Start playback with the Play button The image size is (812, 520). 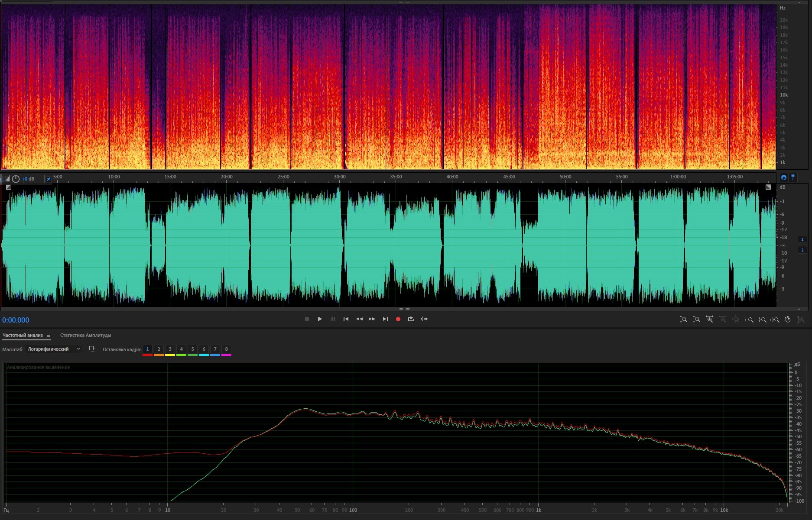[x=320, y=319]
